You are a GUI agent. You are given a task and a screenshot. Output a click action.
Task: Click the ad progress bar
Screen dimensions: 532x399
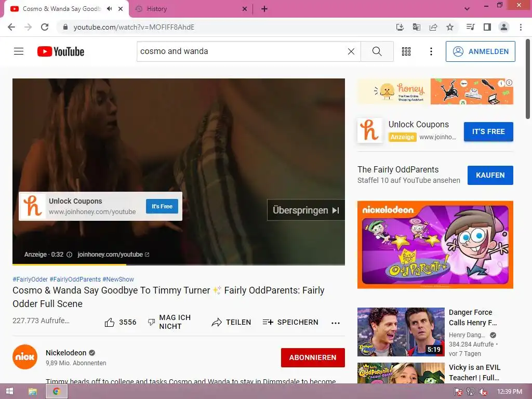[x=179, y=264]
